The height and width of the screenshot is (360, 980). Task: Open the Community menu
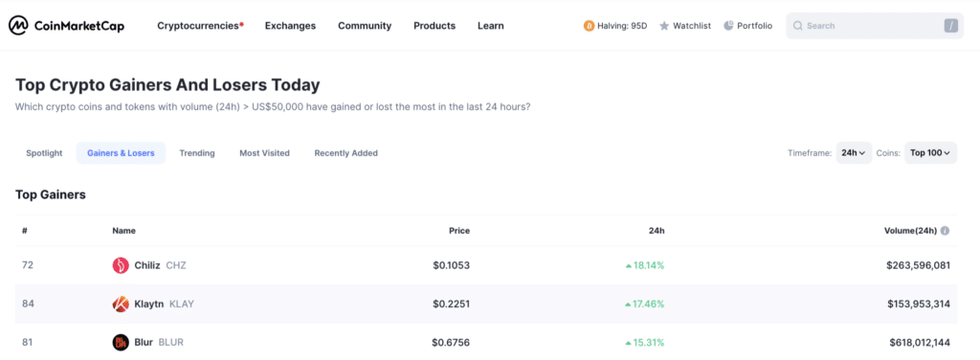(365, 26)
